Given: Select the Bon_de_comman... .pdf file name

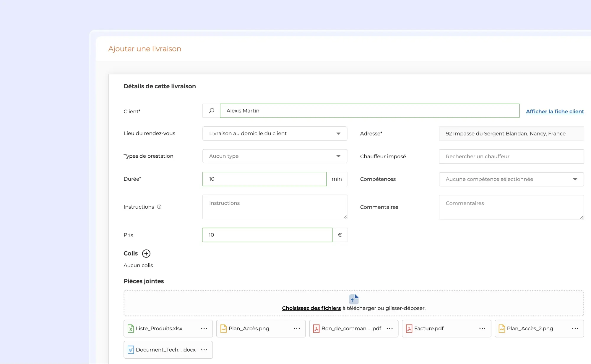Looking at the screenshot, I should click(351, 328).
